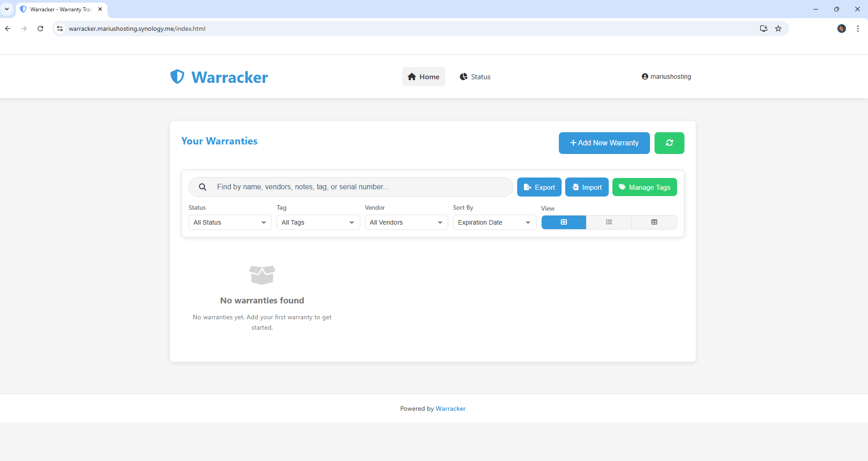Image resolution: width=868 pixels, height=461 pixels.
Task: Open Chrome profile avatar
Action: click(x=842, y=29)
